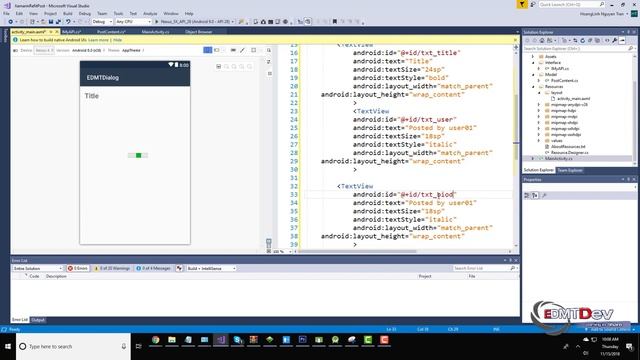Click the Description column header in Error List
The width and height of the screenshot is (640, 360).
pos(56,276)
